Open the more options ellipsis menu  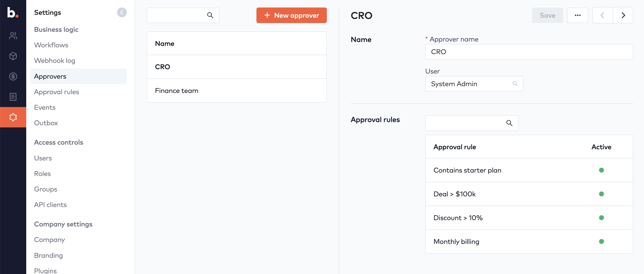(577, 15)
